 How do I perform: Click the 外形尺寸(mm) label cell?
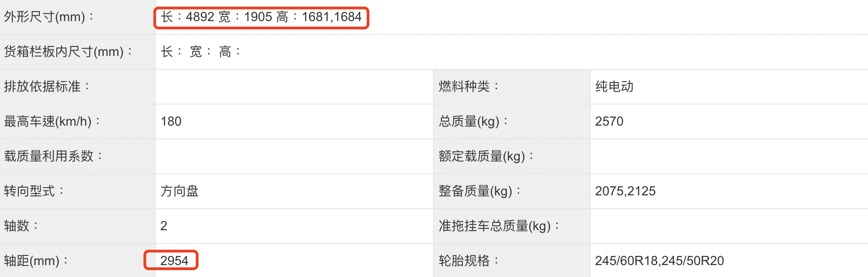point(49,17)
